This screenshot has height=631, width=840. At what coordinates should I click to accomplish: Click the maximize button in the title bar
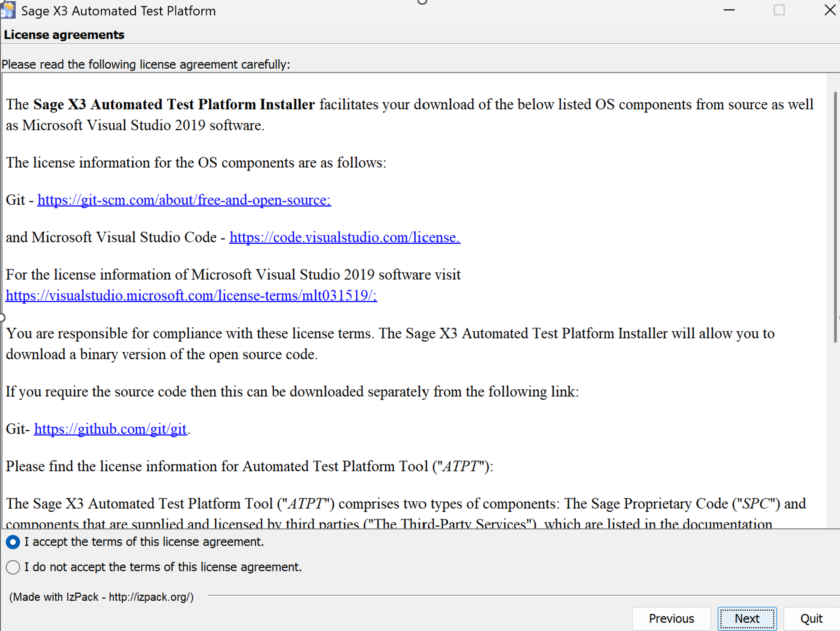(780, 10)
